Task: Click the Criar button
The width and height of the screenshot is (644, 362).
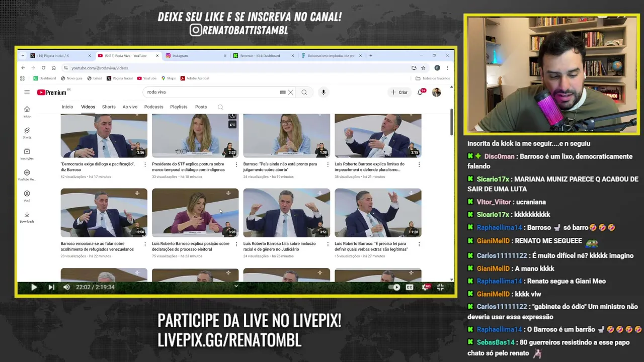Action: [399, 93]
